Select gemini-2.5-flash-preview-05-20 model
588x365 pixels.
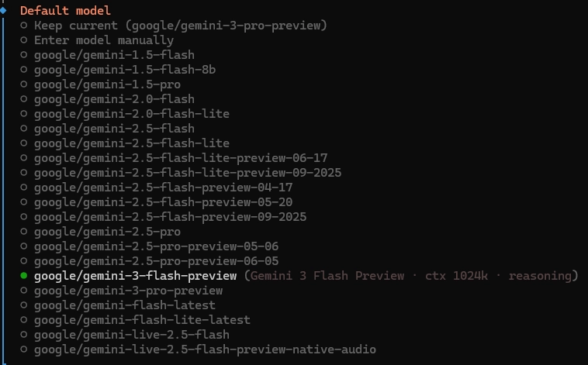click(163, 202)
